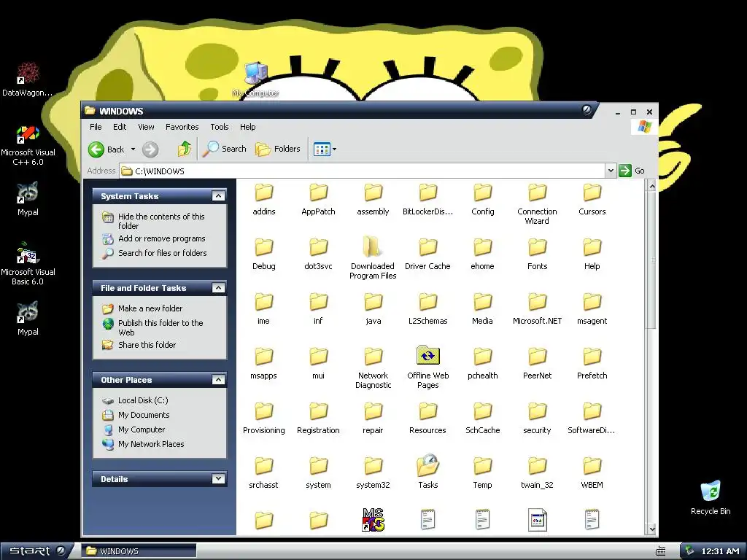
Task: Open the Tools menu
Action: 220,127
